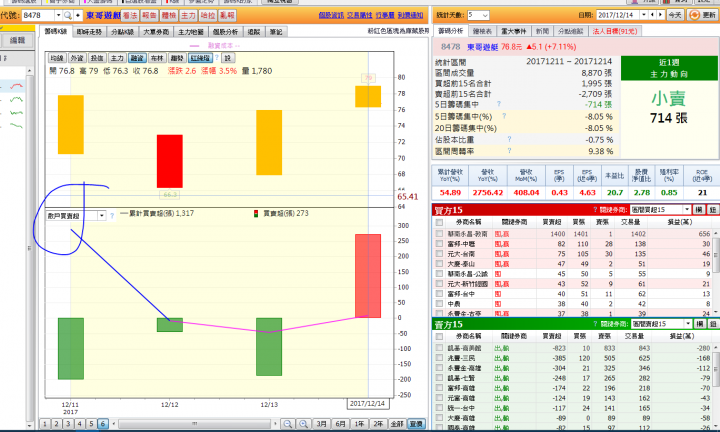
Task: Toggle the 紅綠燈 indicator button
Action: [200, 58]
